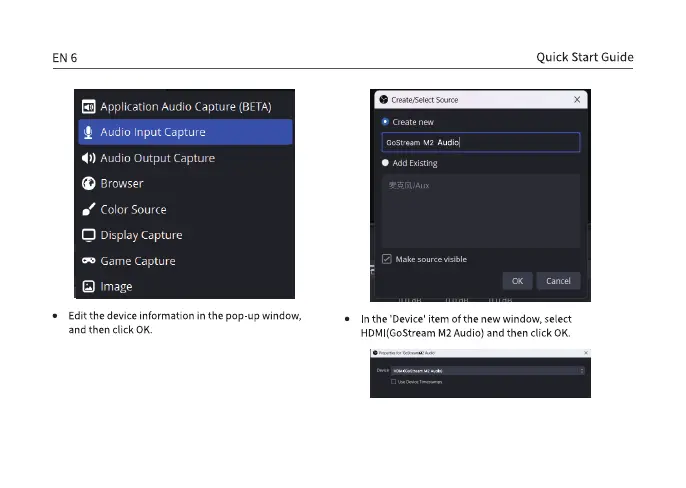Click the Audio Input Capture microphone icon
This screenshot has width=686, height=488.
click(88, 132)
